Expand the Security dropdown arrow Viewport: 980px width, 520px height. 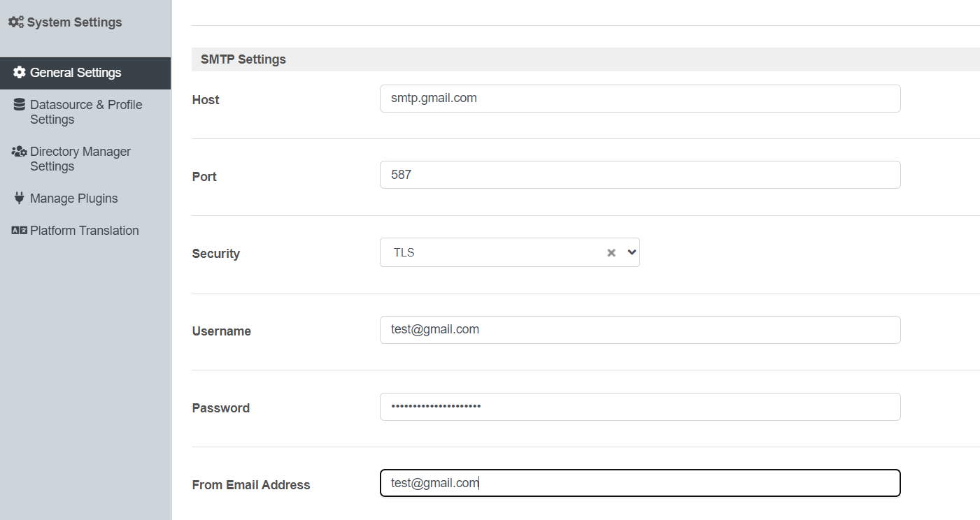pos(632,252)
